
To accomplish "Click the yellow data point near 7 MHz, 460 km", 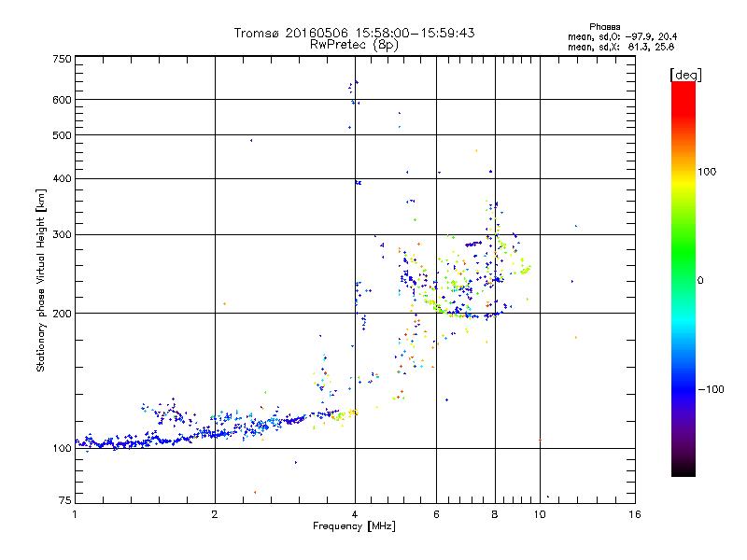I will pyautogui.click(x=476, y=151).
